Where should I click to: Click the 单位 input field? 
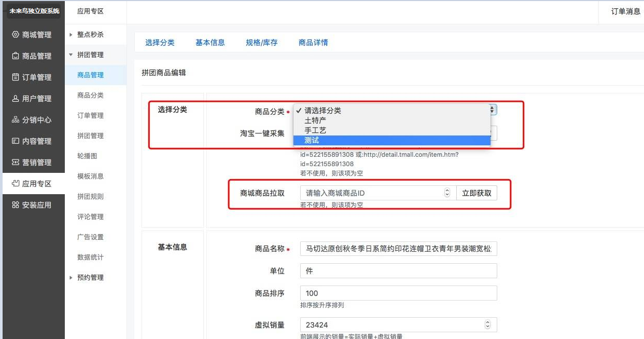point(398,270)
